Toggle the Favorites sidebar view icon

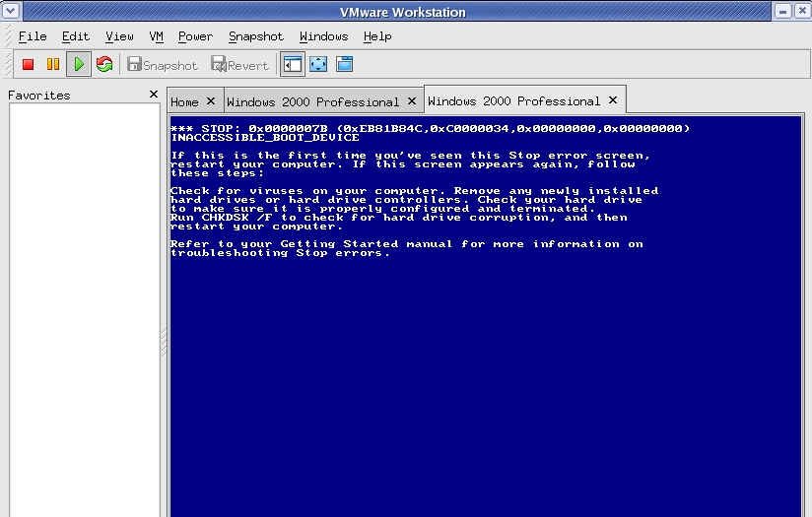coord(293,65)
